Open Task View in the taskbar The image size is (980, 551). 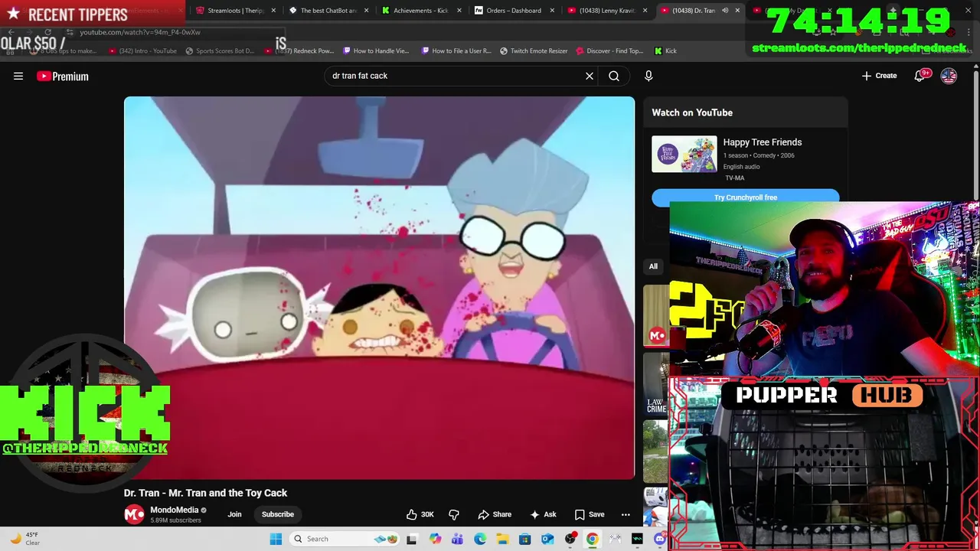click(411, 539)
